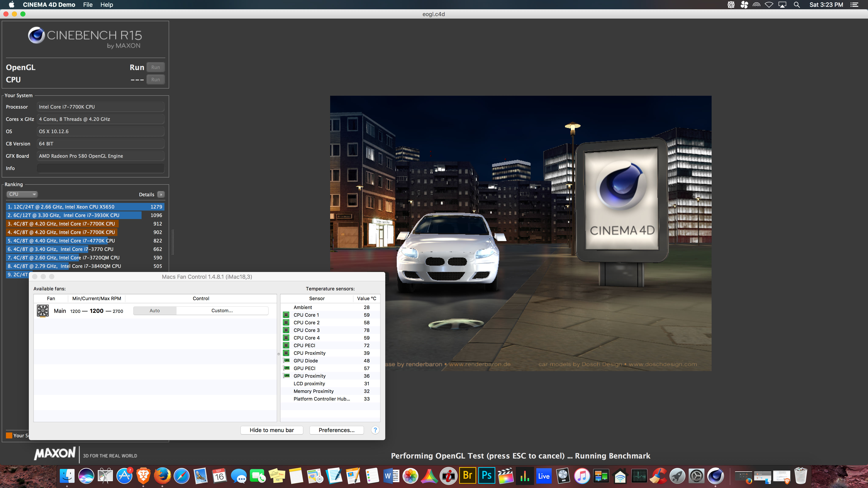Click the Cinema 4D dock icon
868x488 pixels.
tap(715, 476)
